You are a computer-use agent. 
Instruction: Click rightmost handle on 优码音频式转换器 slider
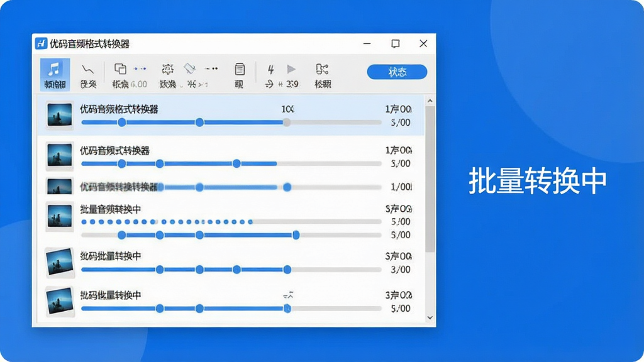(236, 164)
